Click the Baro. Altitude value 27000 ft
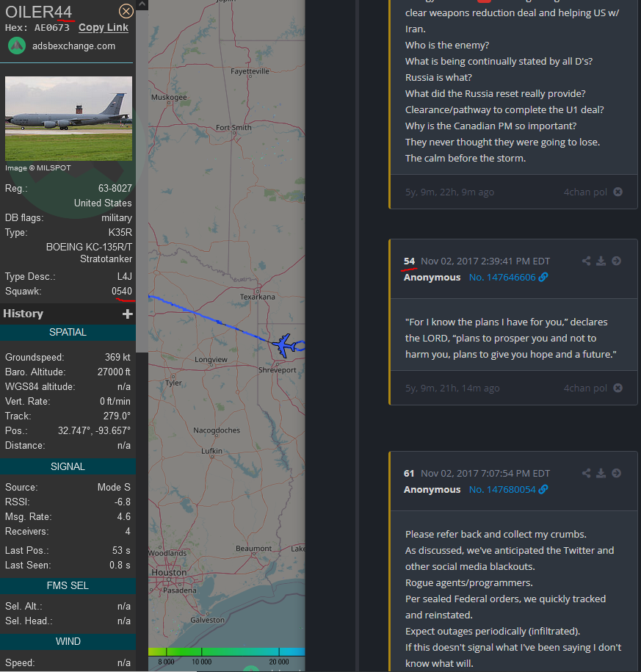 tap(114, 372)
